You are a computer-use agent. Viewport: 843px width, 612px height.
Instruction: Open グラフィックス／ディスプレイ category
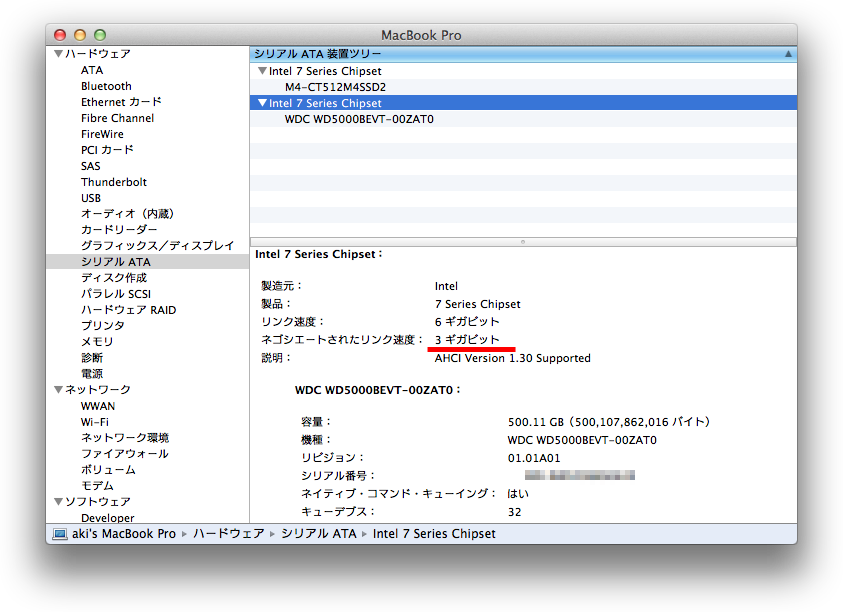click(x=158, y=246)
